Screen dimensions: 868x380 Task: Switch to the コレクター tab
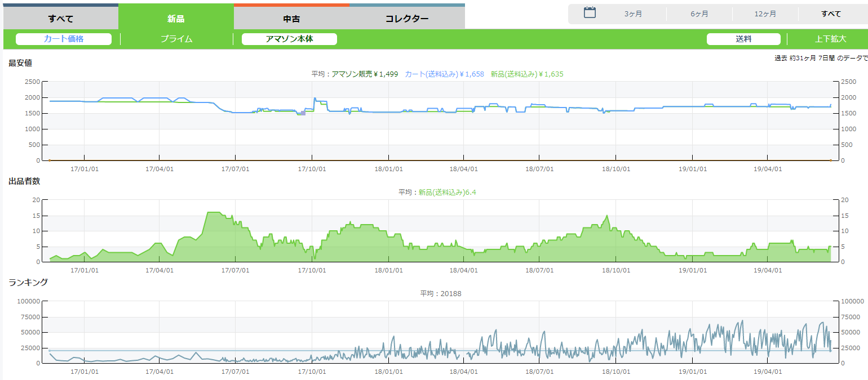coord(407,18)
